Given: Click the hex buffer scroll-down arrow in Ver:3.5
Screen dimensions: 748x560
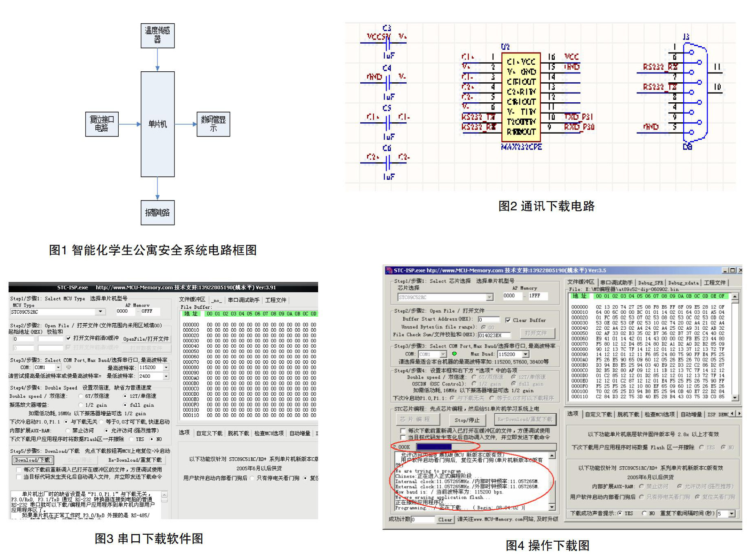Looking at the screenshot, I should coord(735,397).
